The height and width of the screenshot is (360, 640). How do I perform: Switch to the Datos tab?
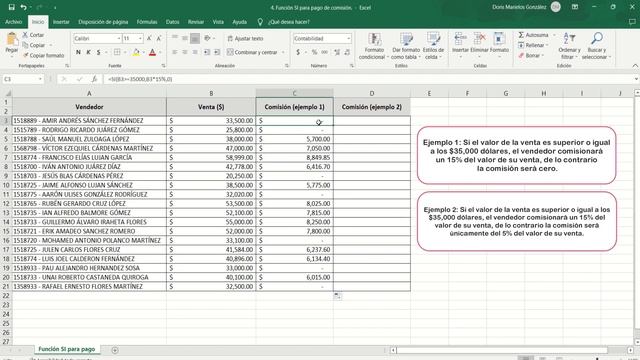click(x=172, y=22)
